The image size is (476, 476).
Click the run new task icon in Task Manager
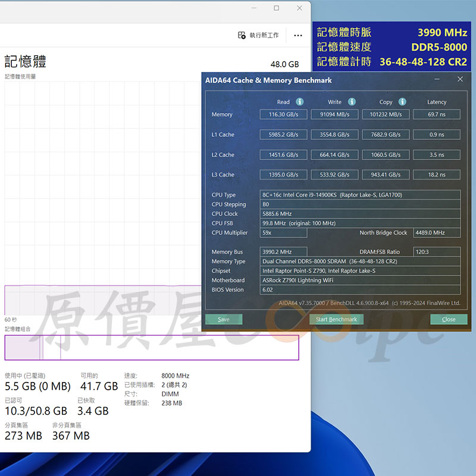(242, 35)
